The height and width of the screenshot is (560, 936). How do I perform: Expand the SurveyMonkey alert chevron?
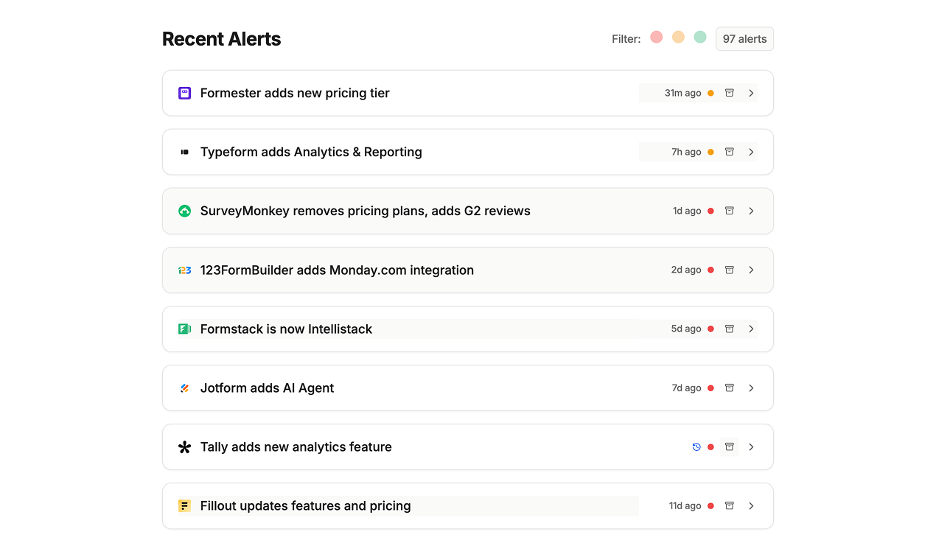(x=751, y=211)
